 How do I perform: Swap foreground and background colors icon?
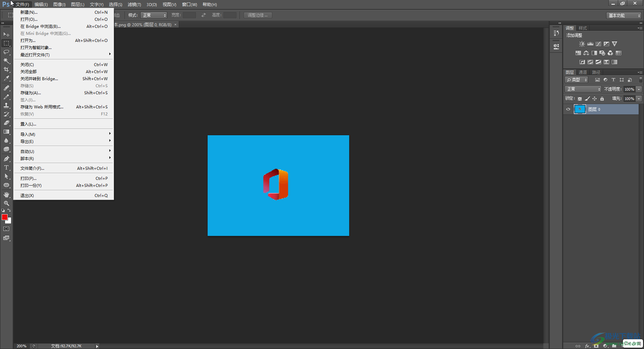tap(9, 210)
